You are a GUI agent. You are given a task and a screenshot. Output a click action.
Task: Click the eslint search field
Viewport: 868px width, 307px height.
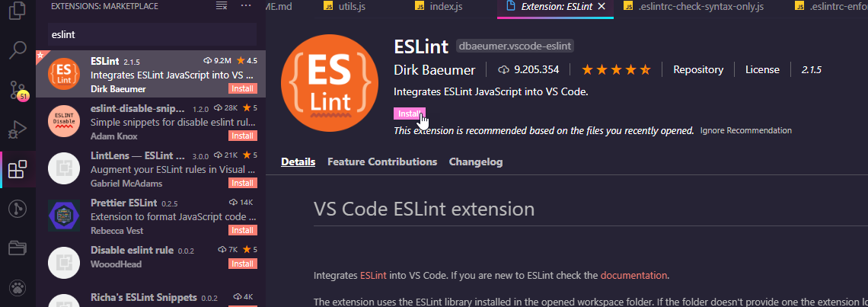(152, 34)
